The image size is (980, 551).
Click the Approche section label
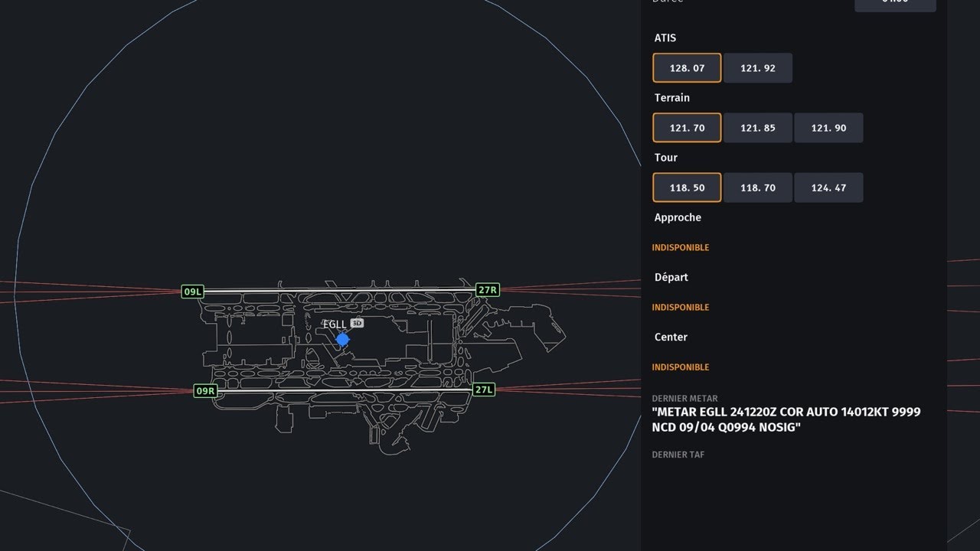click(678, 217)
